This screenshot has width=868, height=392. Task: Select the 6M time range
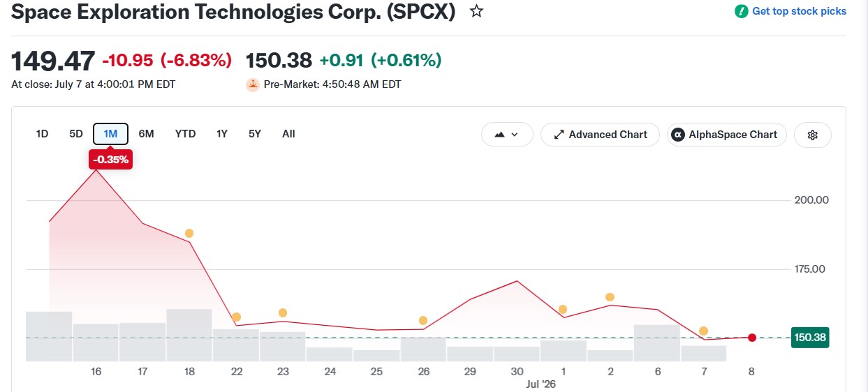point(146,134)
